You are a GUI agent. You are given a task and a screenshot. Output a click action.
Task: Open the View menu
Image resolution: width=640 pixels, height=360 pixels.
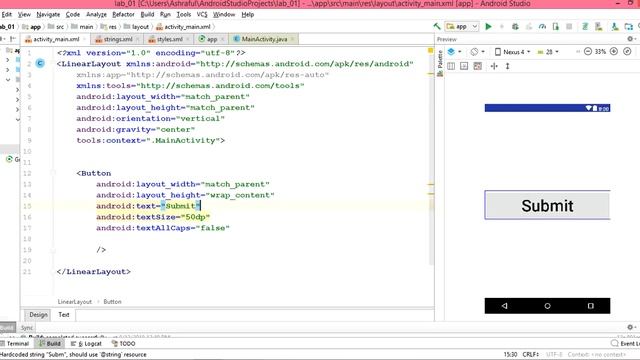coord(24,14)
